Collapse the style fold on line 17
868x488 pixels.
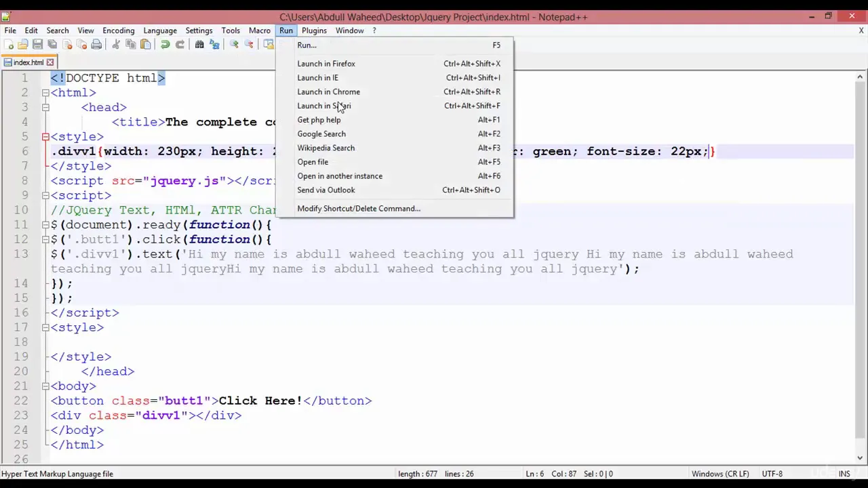point(45,327)
